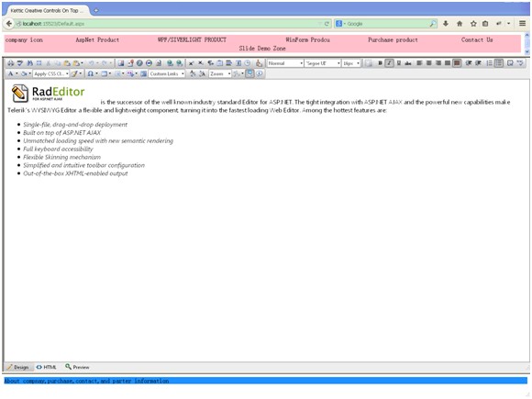The image size is (532, 399).
Task: Open the Apply CSS Class dropdown
Action: 50,73
